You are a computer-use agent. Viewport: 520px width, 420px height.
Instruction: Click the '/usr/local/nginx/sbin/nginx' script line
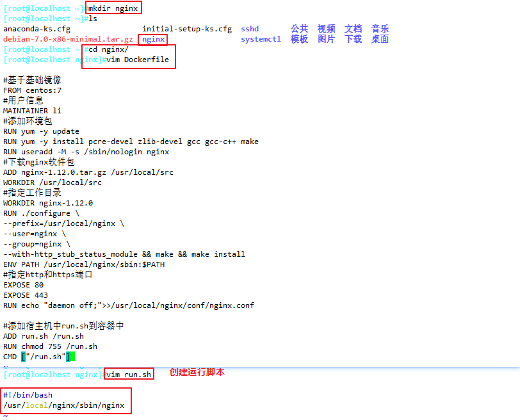pos(63,405)
